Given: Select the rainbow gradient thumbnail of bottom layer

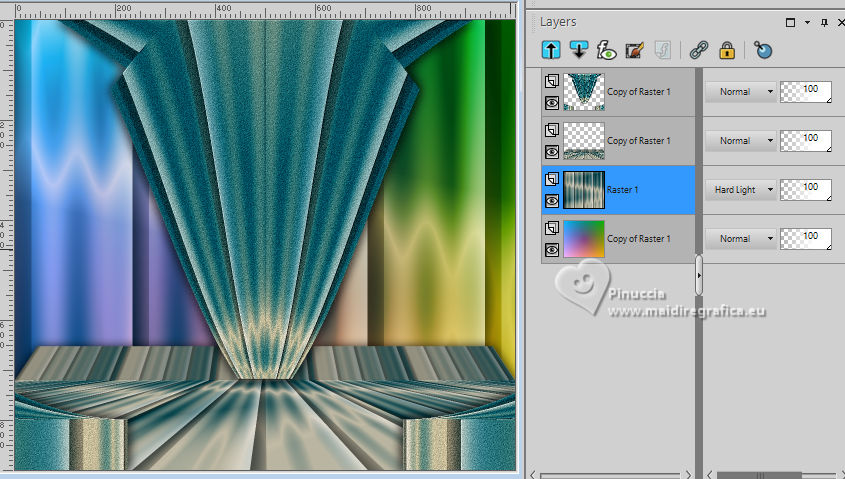Looking at the screenshot, I should tap(584, 239).
